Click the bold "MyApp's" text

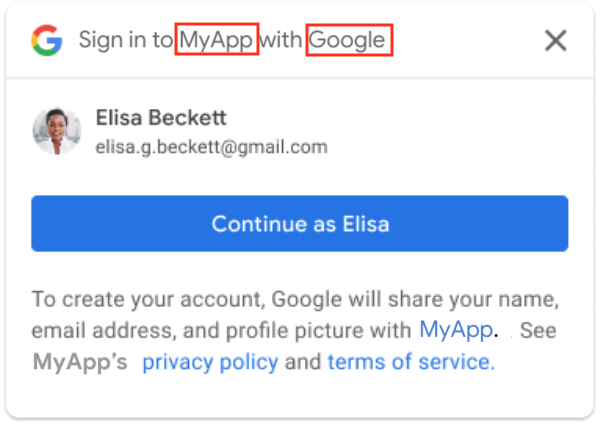[x=80, y=361]
